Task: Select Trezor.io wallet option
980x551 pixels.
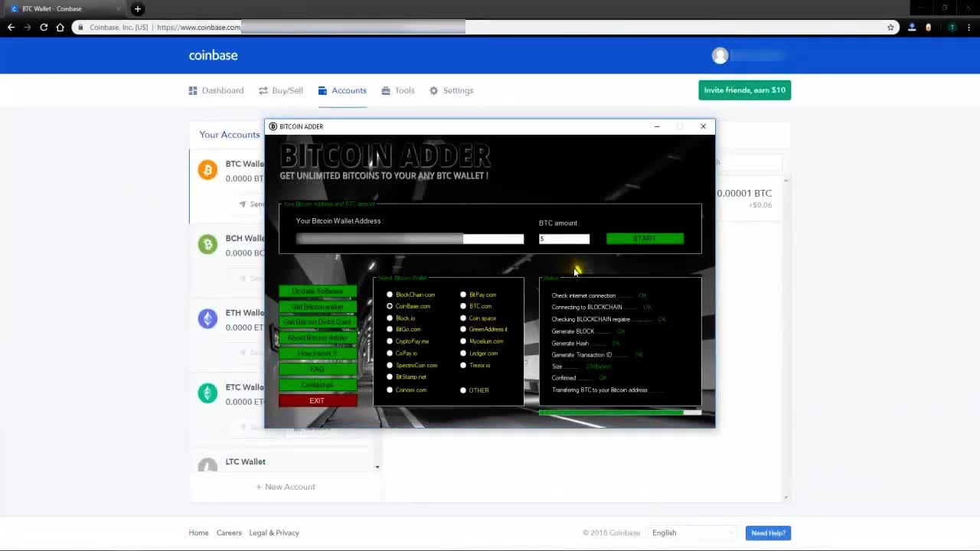Action: point(463,366)
